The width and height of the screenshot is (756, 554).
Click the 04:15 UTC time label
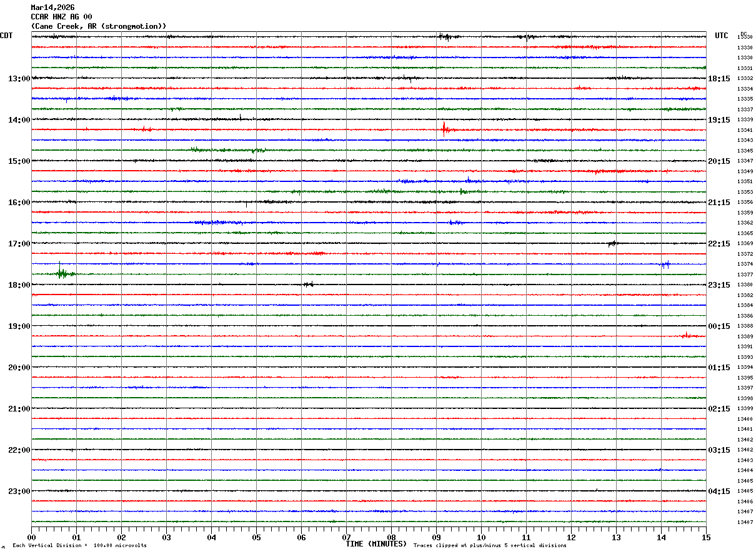point(719,491)
